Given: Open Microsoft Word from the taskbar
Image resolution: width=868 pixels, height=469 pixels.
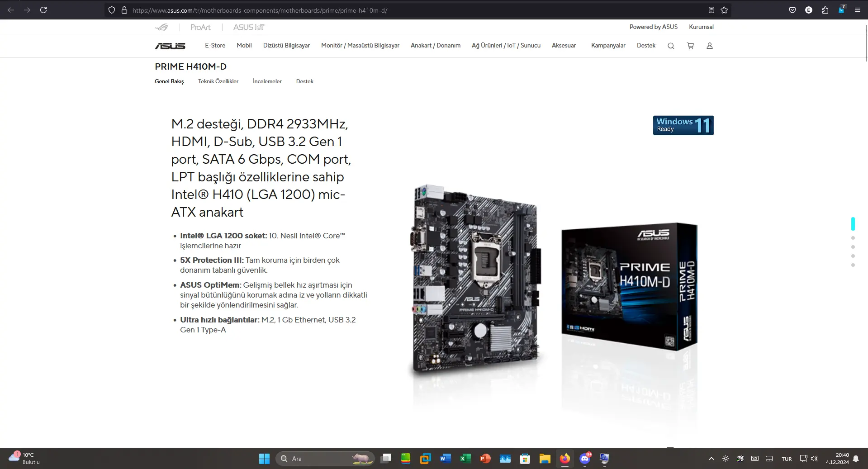Looking at the screenshot, I should pos(446,459).
